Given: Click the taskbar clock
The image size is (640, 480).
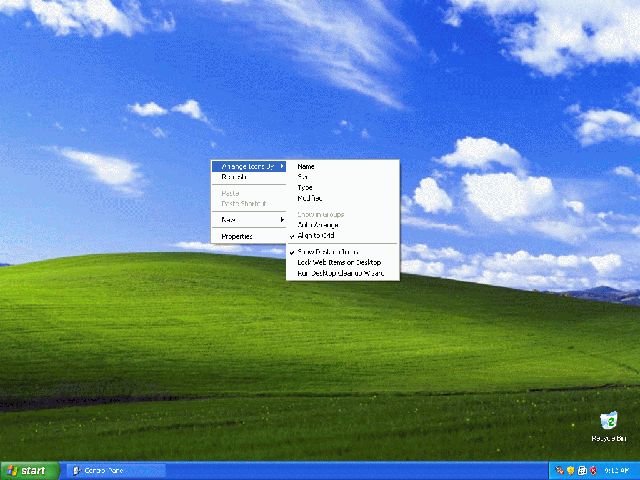Looking at the screenshot, I should coord(617,471).
